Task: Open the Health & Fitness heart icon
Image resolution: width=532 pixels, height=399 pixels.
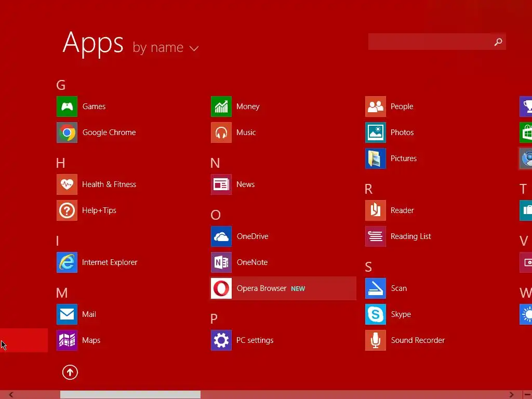Action: (67, 184)
